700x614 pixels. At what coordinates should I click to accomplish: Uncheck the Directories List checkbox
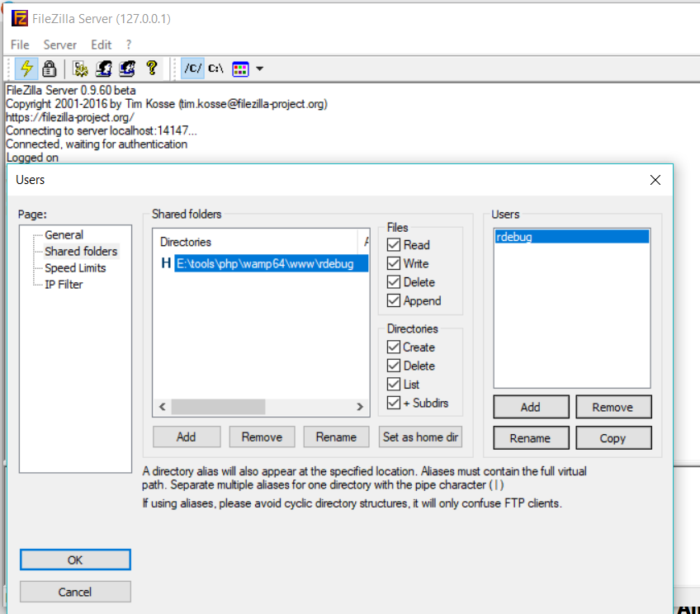click(393, 385)
